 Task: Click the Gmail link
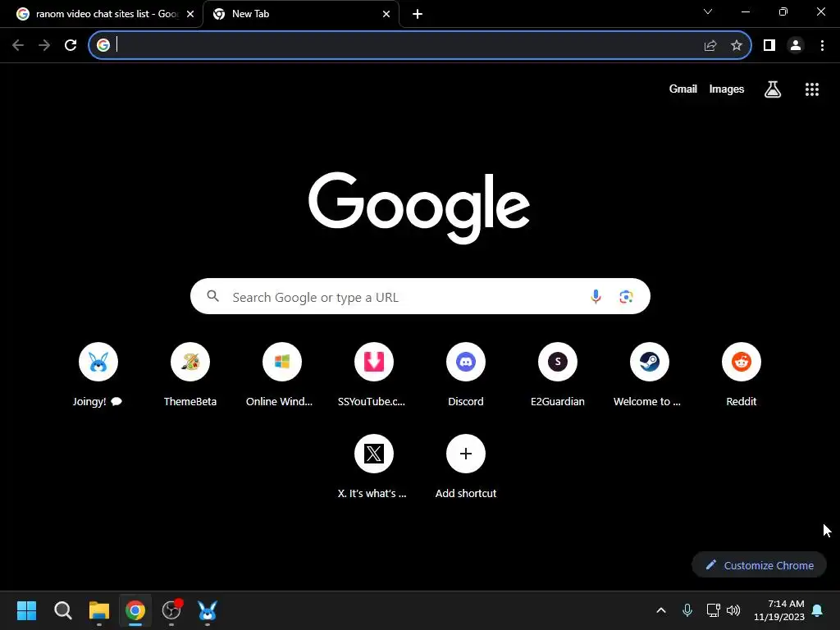coord(682,89)
